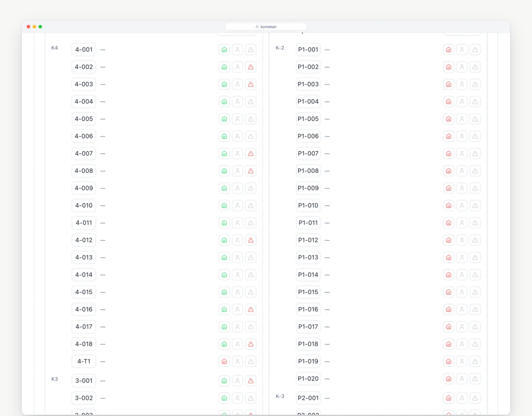Click the person icon for 4-005

coord(238,119)
